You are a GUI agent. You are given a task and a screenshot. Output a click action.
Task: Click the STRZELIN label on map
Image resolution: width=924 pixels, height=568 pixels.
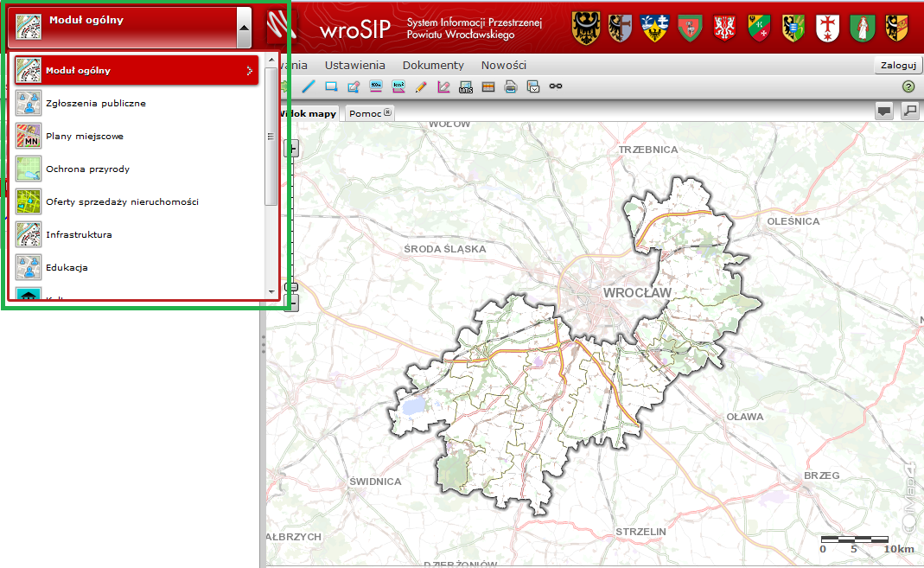(641, 532)
